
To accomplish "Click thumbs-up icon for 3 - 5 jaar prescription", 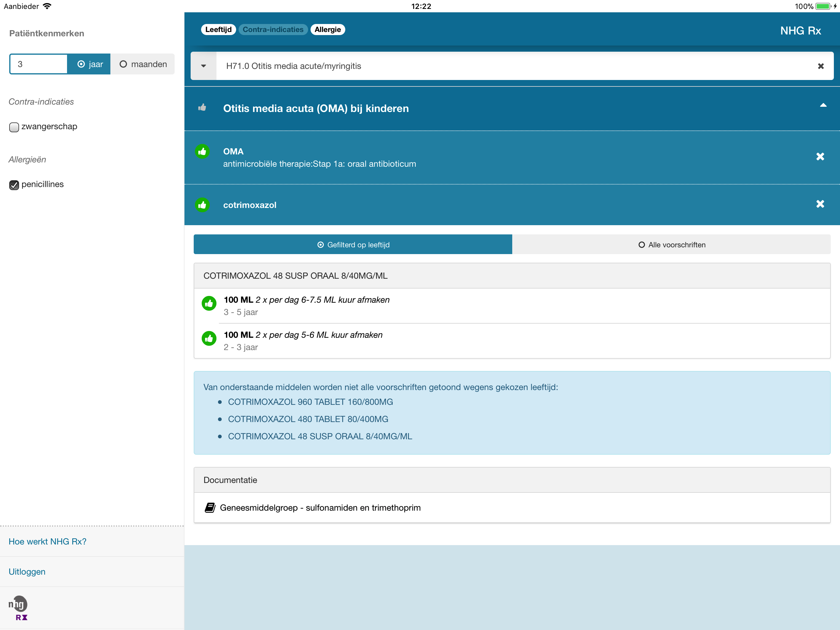I will click(209, 303).
